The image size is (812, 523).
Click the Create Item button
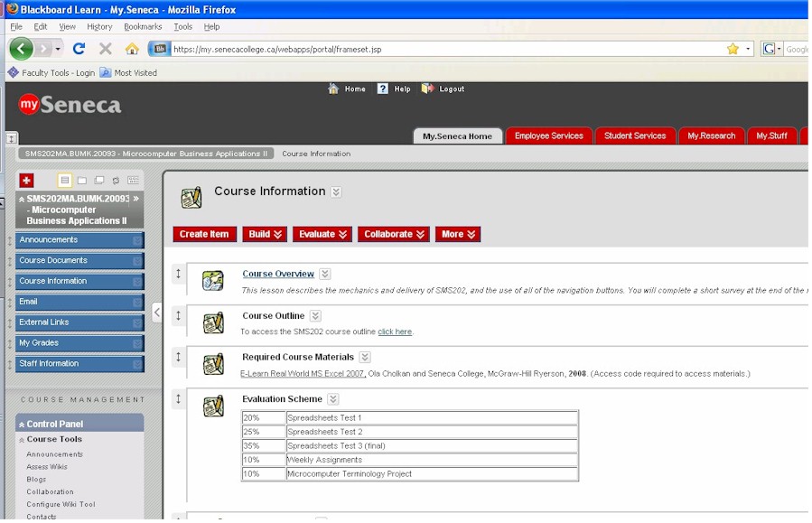[x=204, y=234]
